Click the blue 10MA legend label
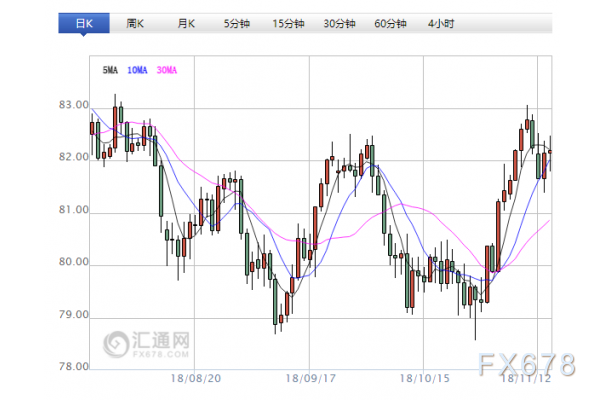Screen dimensions: 606x400 click(x=137, y=70)
